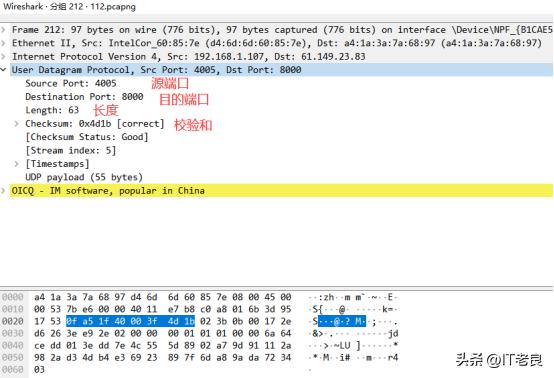554x378 pixels.
Task: Click hex offset 0010 row label
Action: tap(13, 309)
